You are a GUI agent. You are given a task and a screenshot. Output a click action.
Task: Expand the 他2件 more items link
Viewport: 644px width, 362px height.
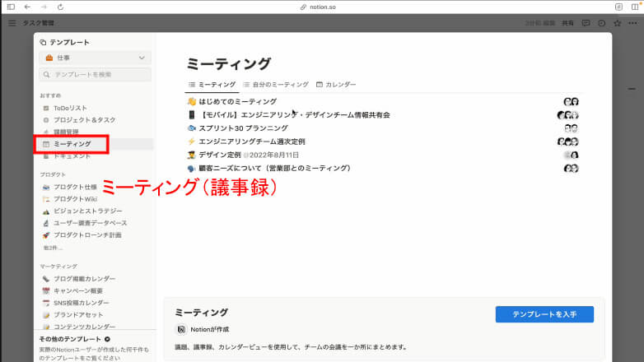pyautogui.click(x=53, y=248)
